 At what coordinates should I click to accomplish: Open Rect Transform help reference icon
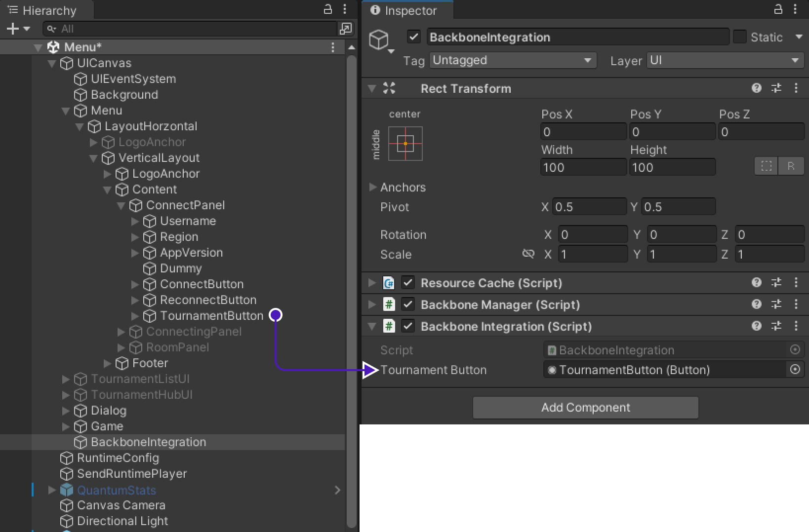(756, 88)
